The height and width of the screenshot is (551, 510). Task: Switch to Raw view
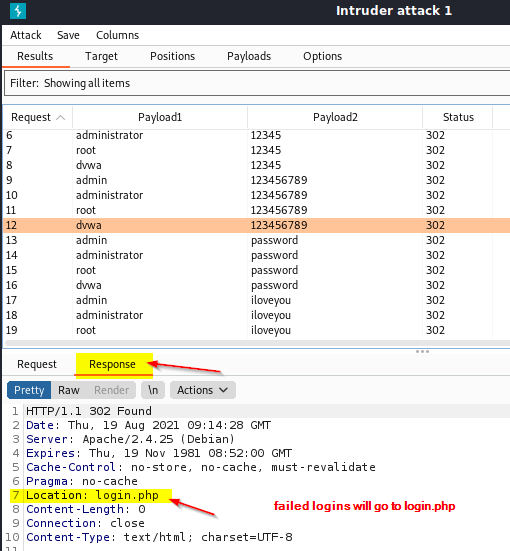(x=69, y=390)
